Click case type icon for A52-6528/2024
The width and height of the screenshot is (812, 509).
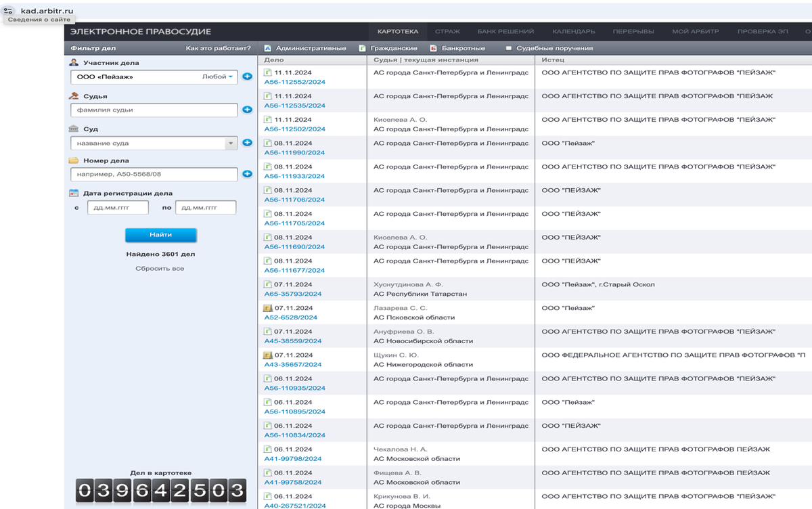(x=268, y=308)
